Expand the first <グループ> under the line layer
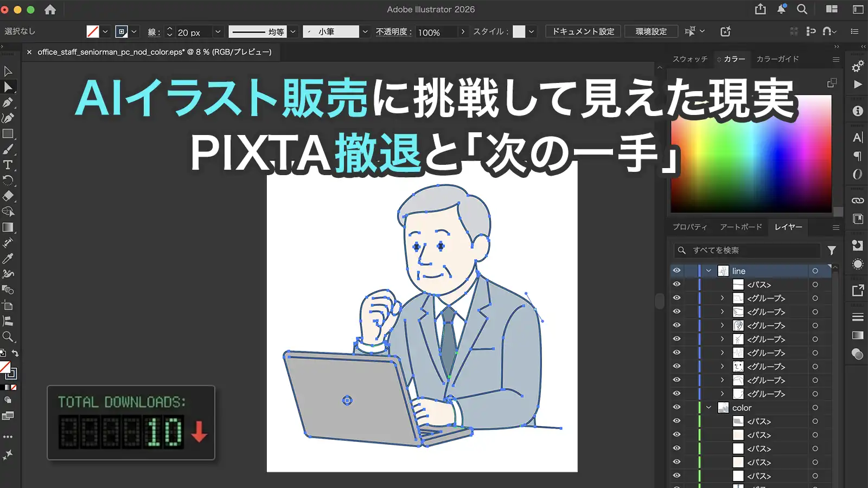The image size is (868, 488). (x=722, y=298)
